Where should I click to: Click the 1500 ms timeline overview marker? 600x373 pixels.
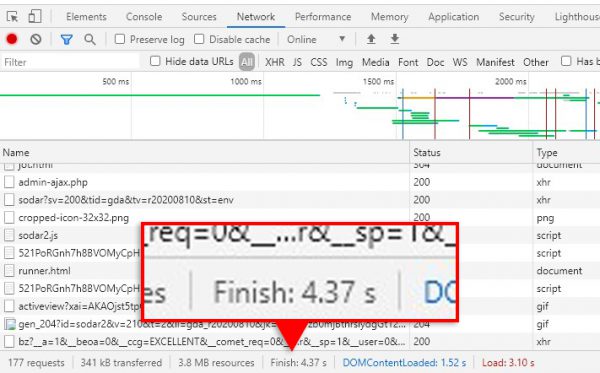pos(378,81)
